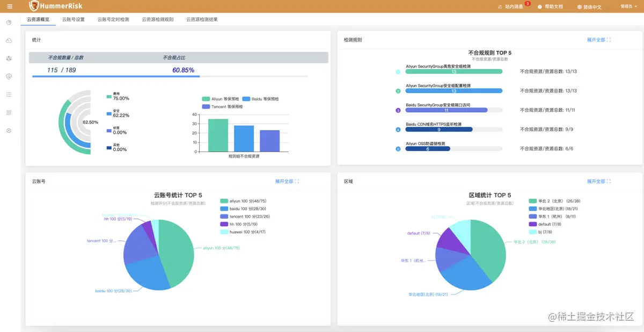644x332 pixels.
Task: Click the 华北地区(北京) (18/21) legend swatch
Action: point(532,208)
